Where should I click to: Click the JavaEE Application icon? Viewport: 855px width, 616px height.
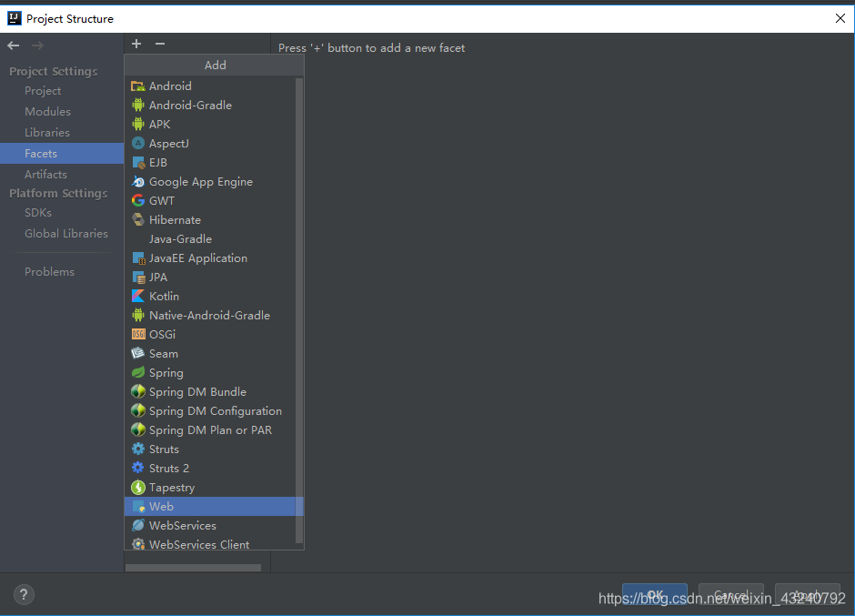(x=138, y=258)
